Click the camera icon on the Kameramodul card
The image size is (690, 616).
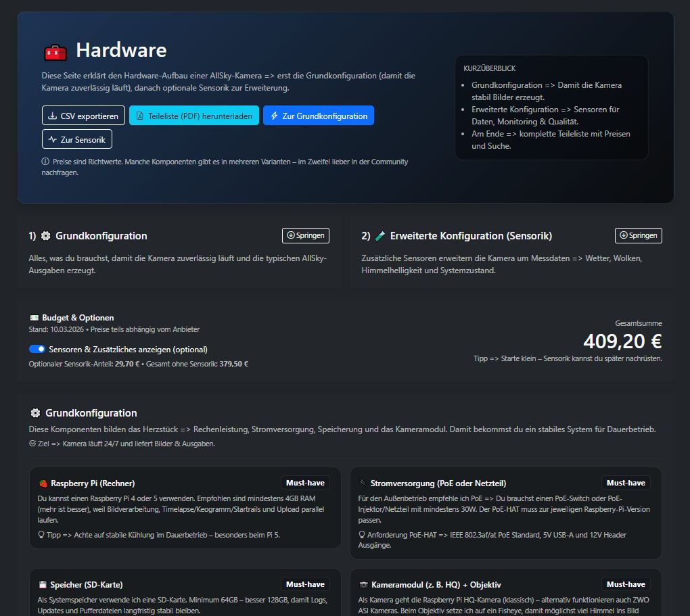(x=365, y=584)
